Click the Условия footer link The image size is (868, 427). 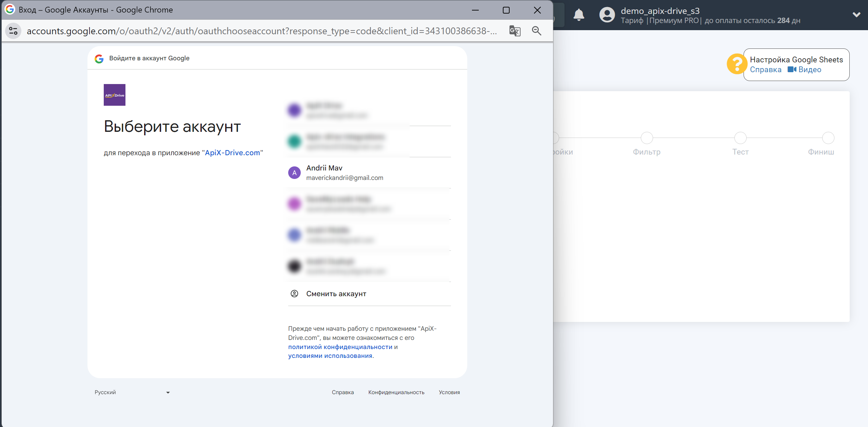pos(449,392)
